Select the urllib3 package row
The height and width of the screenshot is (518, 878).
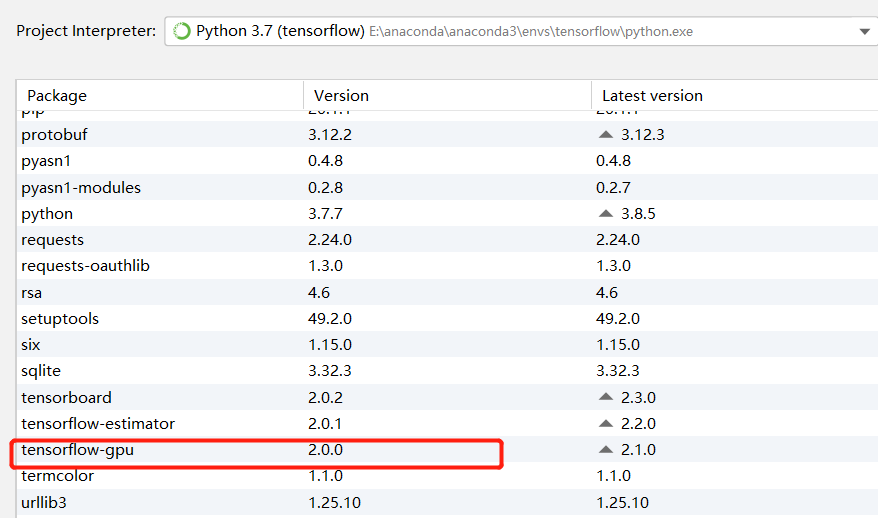point(447,502)
